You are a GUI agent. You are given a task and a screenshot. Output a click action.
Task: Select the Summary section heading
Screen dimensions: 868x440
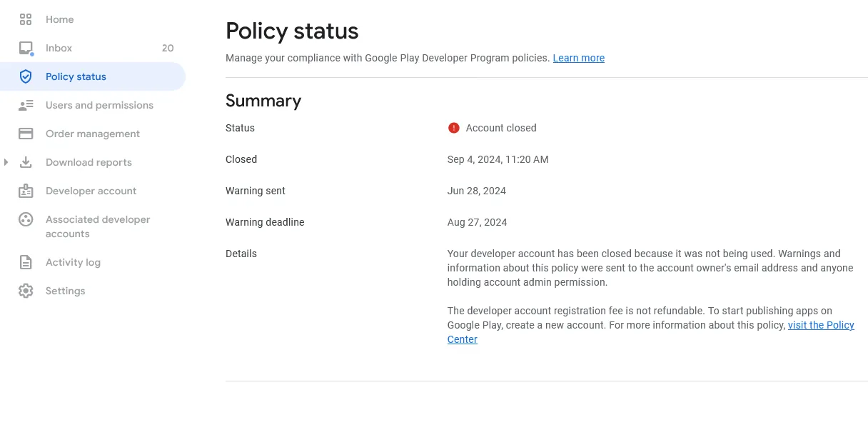pyautogui.click(x=263, y=101)
